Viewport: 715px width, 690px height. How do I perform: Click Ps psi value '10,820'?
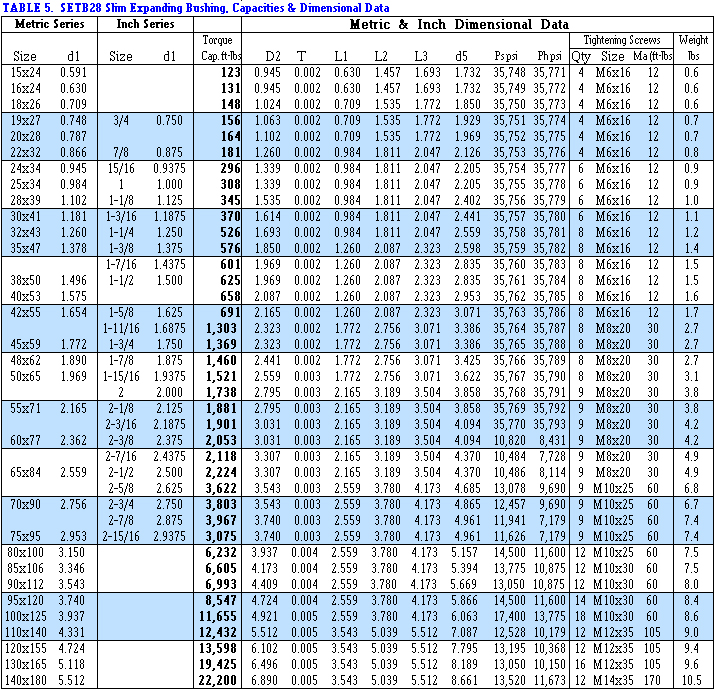tap(510, 441)
